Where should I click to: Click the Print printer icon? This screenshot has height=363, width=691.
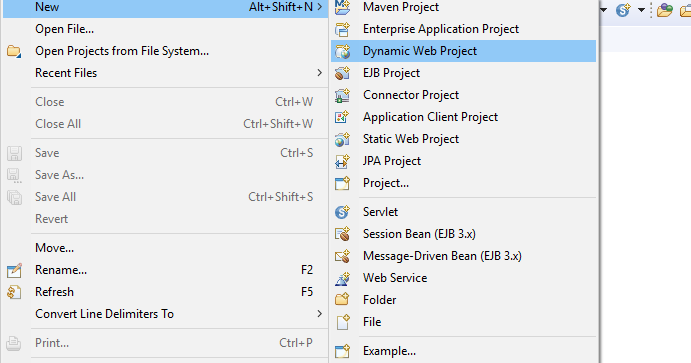click(x=14, y=343)
